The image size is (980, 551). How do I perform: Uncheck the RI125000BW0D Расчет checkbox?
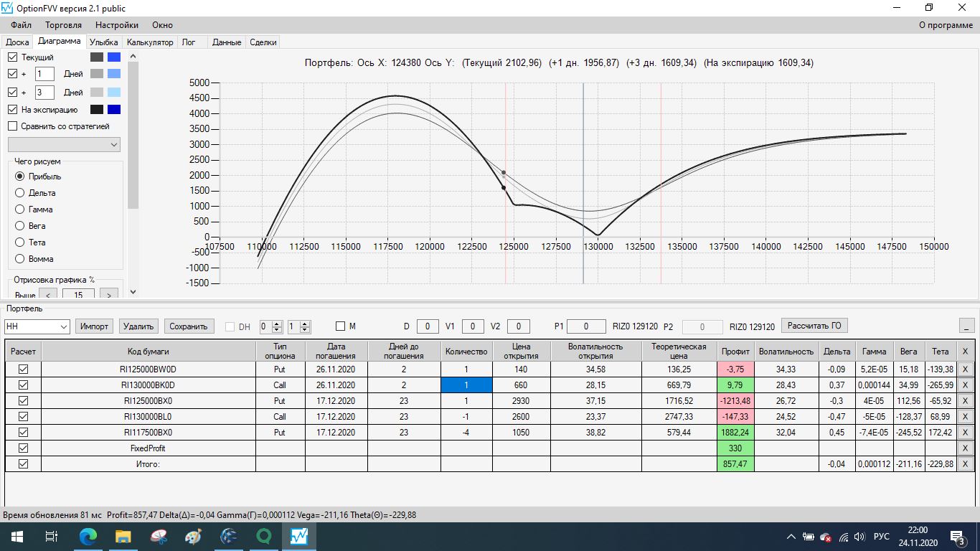(23, 369)
